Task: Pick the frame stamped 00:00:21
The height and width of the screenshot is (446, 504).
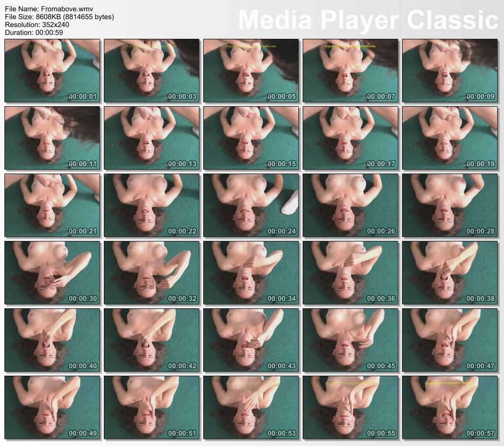Action: (52, 206)
